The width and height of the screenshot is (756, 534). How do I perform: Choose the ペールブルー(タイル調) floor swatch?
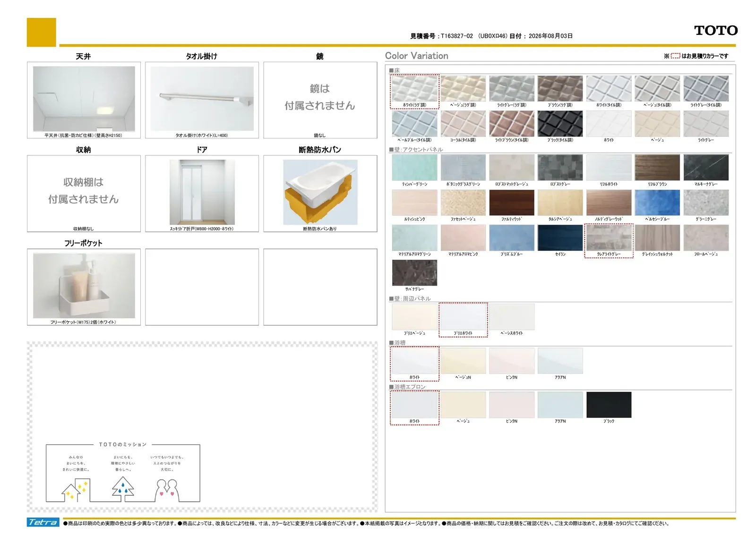414,124
